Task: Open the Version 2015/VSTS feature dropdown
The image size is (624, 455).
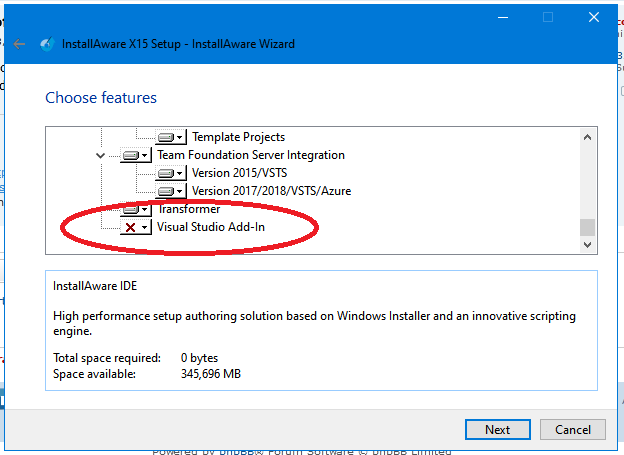Action: pos(171,173)
